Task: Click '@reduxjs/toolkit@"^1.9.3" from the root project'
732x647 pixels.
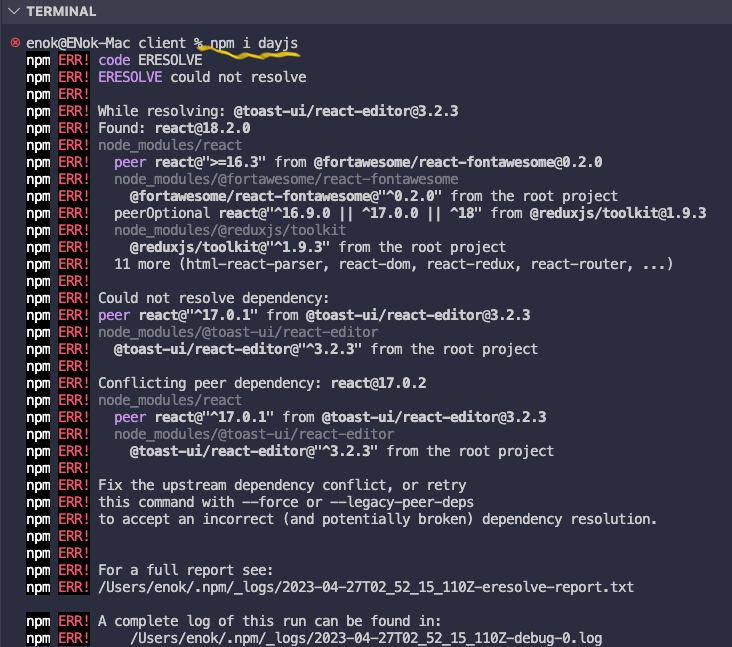Action: point(318,247)
